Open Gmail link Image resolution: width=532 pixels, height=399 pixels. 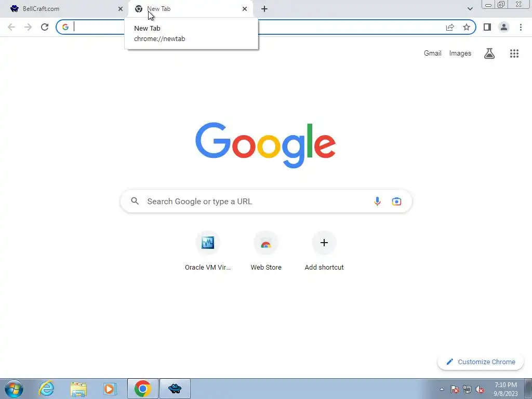[433, 54]
